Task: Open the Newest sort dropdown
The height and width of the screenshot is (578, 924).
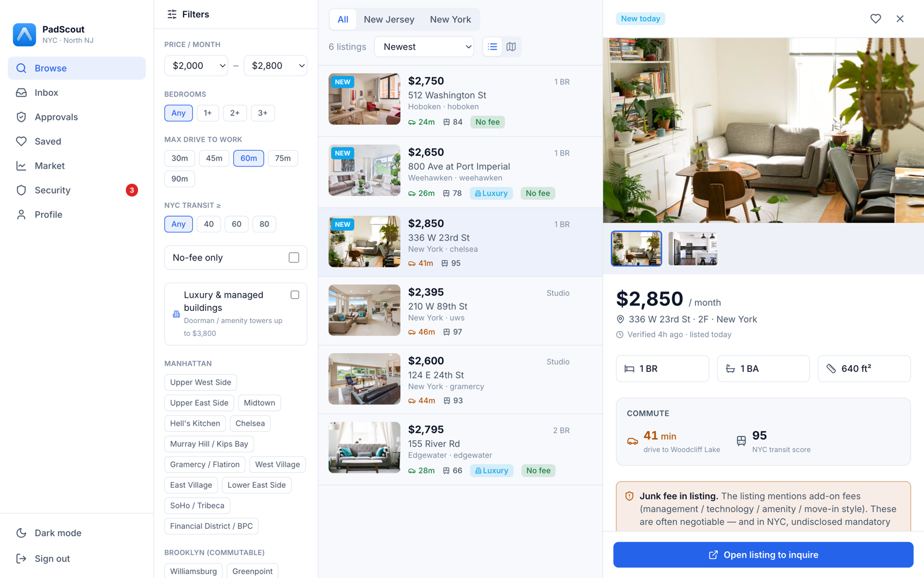Action: 424,47
